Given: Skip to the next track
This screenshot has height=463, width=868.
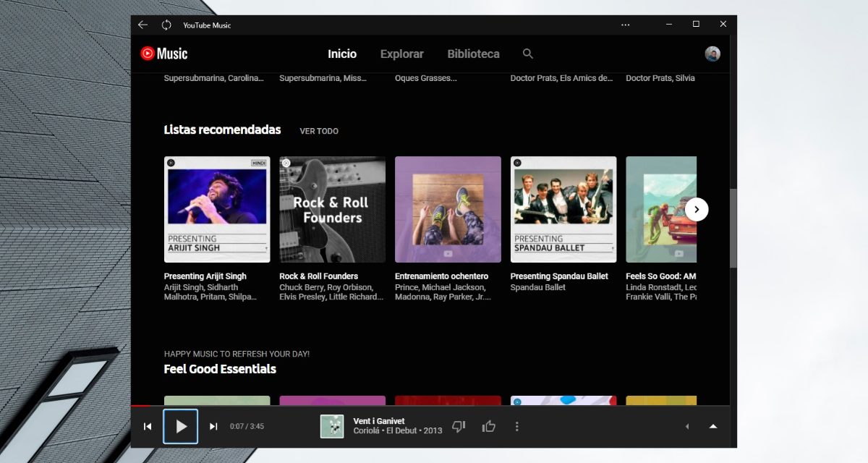Looking at the screenshot, I should coord(213,426).
